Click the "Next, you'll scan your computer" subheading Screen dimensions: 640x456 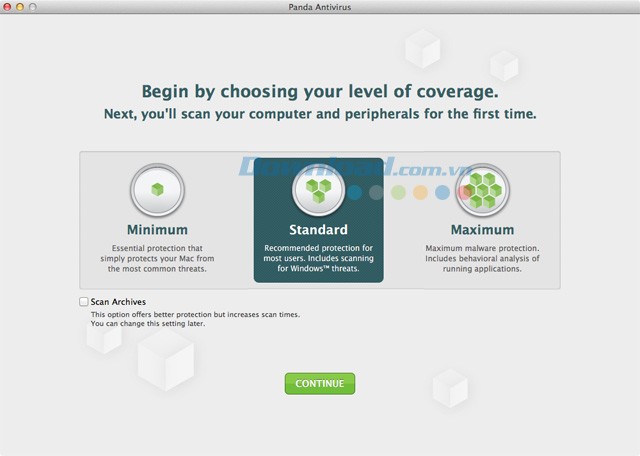(x=320, y=114)
